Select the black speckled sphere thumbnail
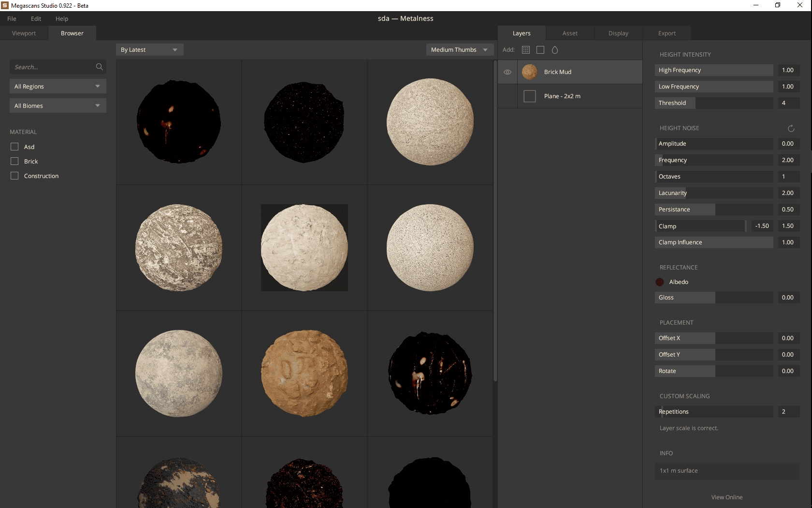The image size is (812, 508). pyautogui.click(x=304, y=122)
